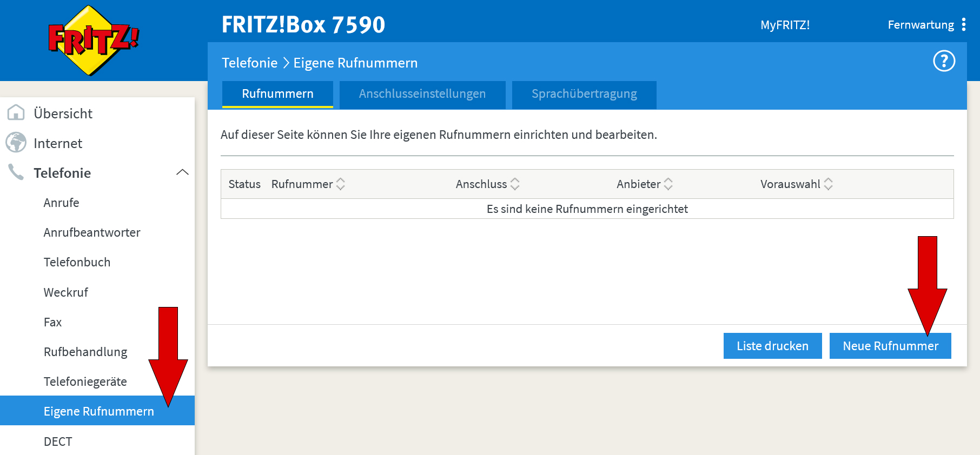Viewport: 980px width, 455px height.
Task: Collapse the Telefonie menu chevron
Action: point(183,172)
